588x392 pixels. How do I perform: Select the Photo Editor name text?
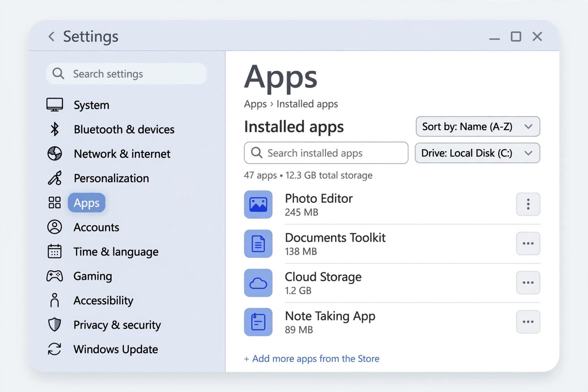point(319,198)
